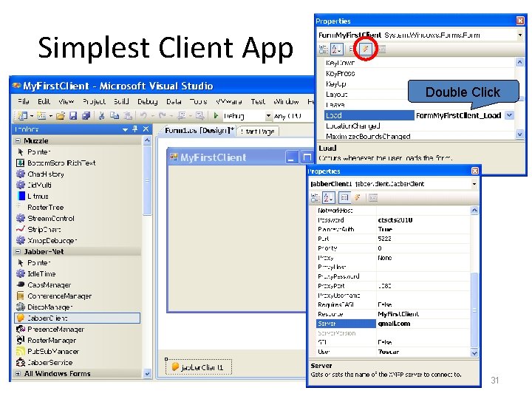Click the Save toolbar icon
The image size is (532, 399).
tap(73, 116)
